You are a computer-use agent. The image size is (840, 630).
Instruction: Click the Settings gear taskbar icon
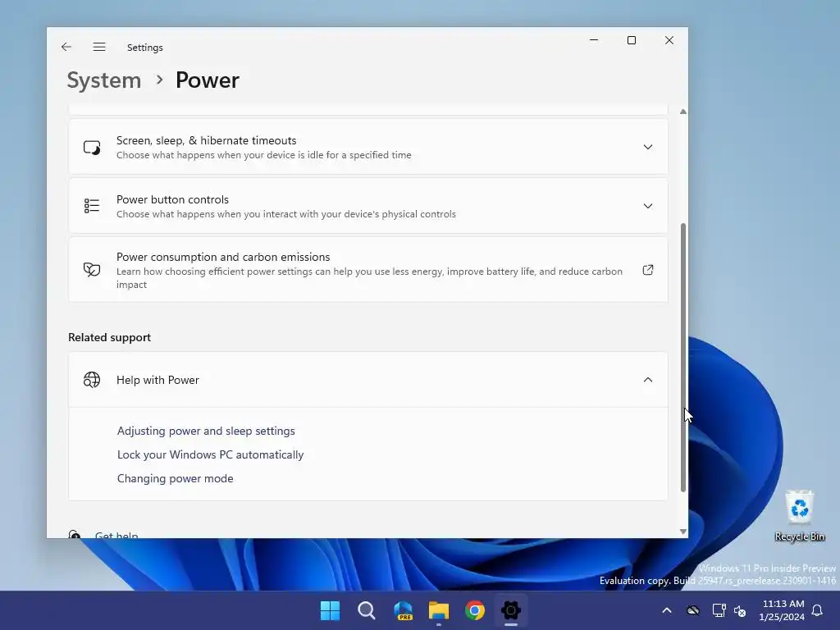coord(511,610)
